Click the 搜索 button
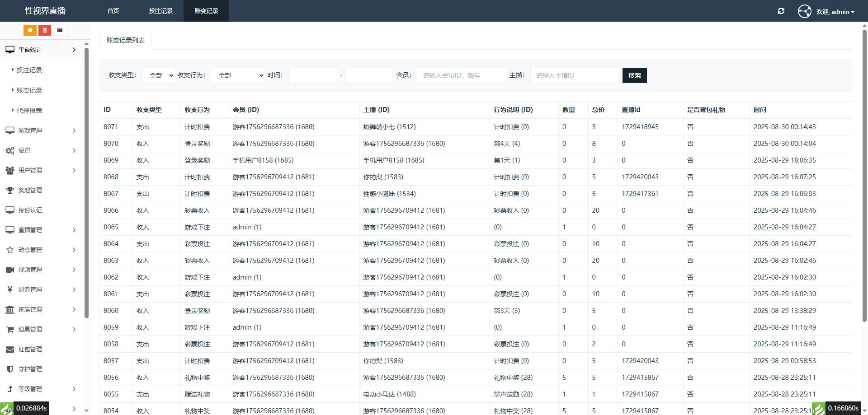868x415 pixels. (634, 75)
